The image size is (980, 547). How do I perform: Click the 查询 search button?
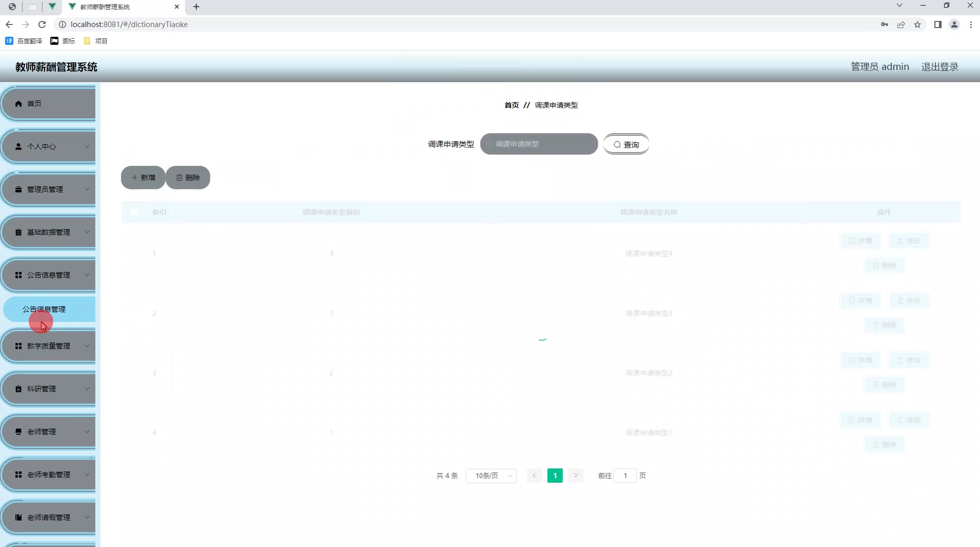pyautogui.click(x=626, y=144)
